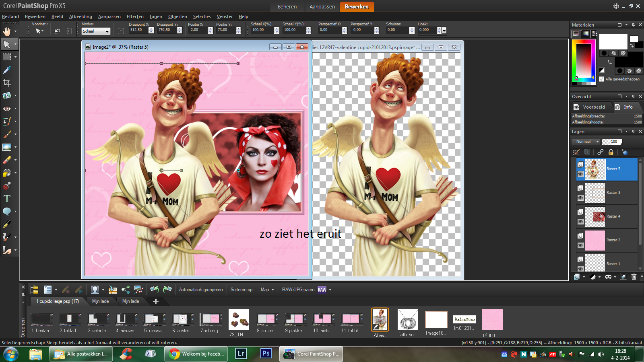The height and width of the screenshot is (362, 644).
Task: Hide the Raster 2 layer
Action: pyautogui.click(x=580, y=245)
